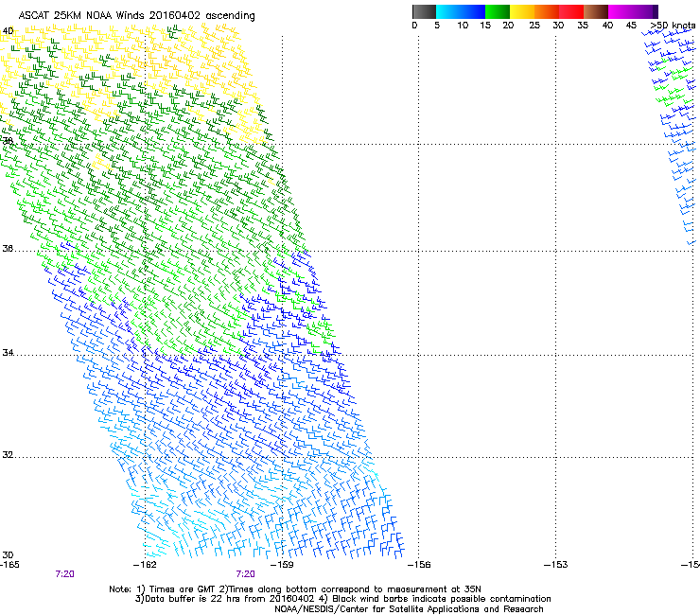Click the longitude axis label '-153'

(x=556, y=565)
